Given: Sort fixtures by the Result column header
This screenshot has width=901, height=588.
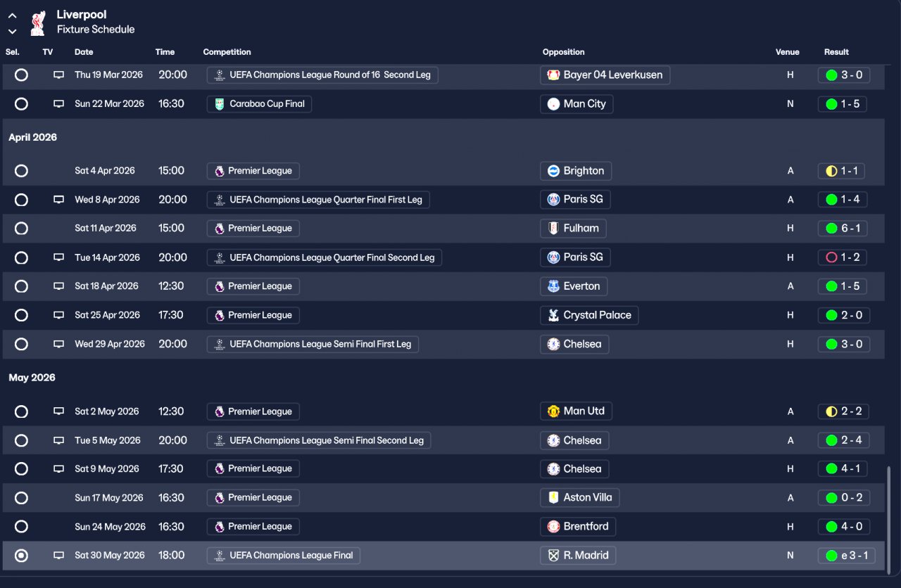Looking at the screenshot, I should pos(836,52).
